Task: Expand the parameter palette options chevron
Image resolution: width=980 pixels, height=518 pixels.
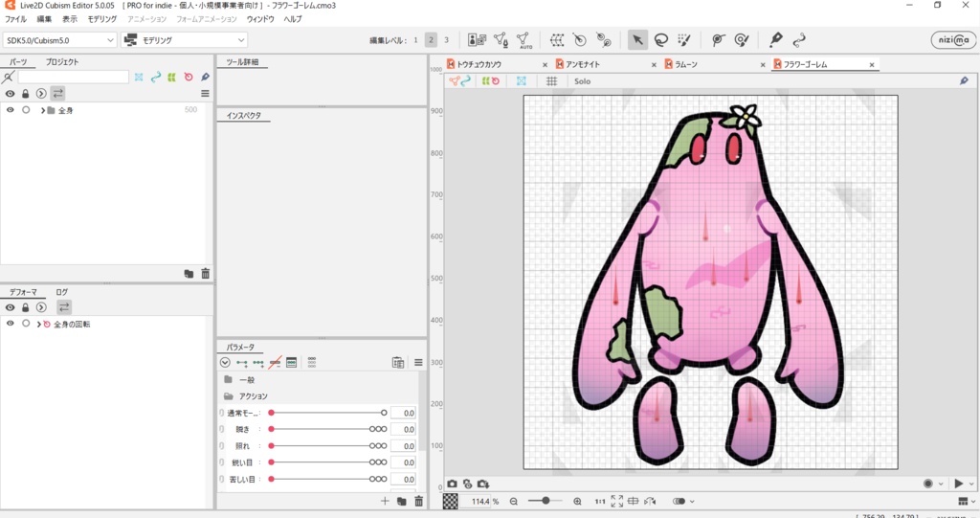Action: click(x=225, y=363)
